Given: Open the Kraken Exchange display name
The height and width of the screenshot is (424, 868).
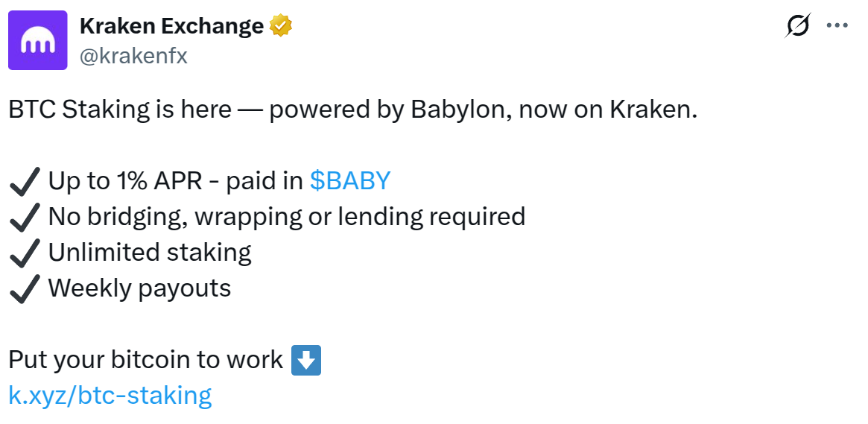Looking at the screenshot, I should 171,27.
